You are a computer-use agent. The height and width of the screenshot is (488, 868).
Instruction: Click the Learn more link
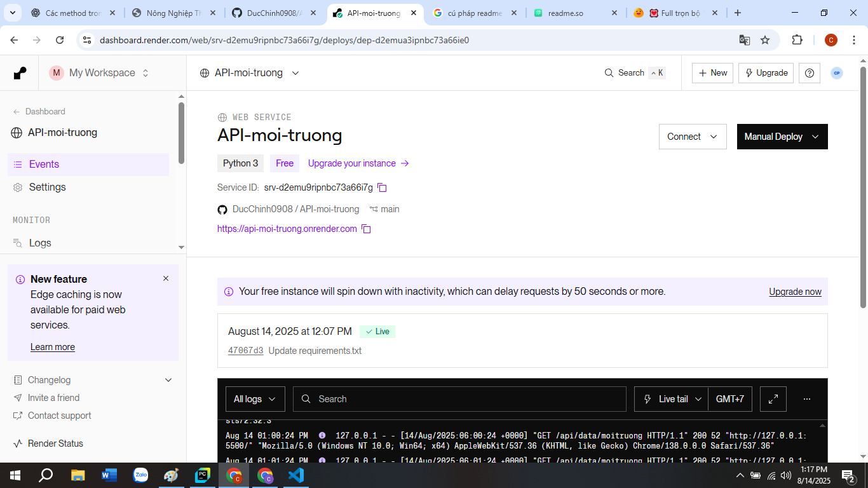click(x=53, y=347)
